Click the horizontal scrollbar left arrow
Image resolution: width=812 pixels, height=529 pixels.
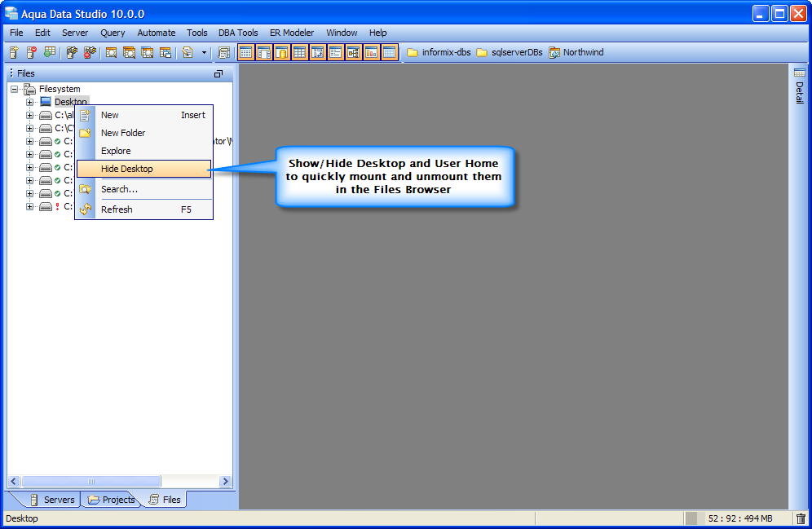tap(14, 481)
